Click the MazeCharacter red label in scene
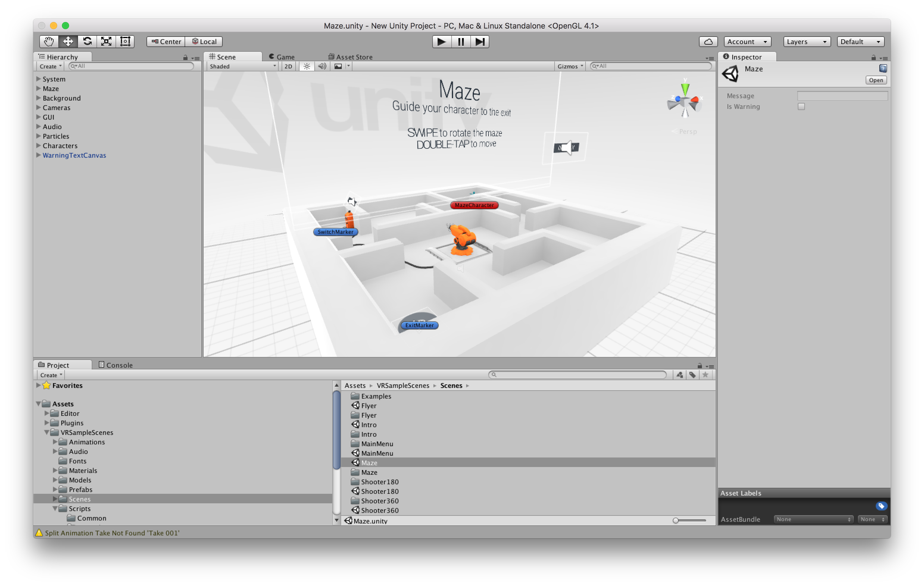This screenshot has width=924, height=586. tap(474, 205)
